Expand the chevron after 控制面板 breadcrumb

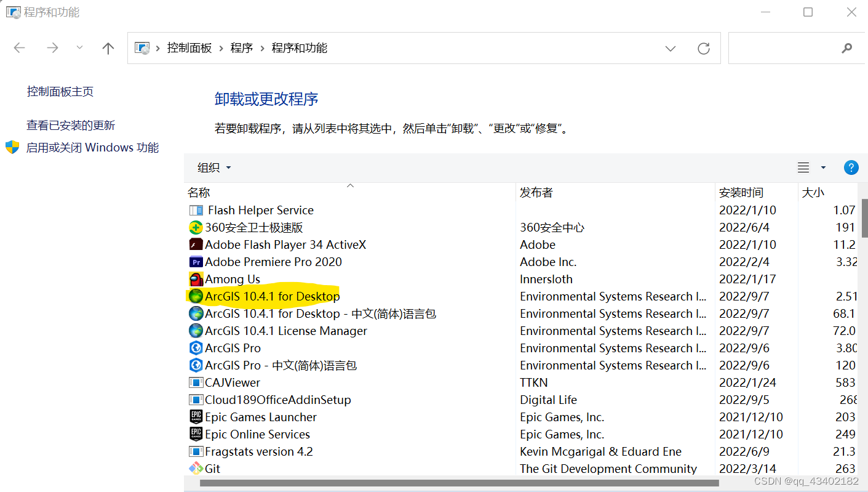[x=221, y=48]
